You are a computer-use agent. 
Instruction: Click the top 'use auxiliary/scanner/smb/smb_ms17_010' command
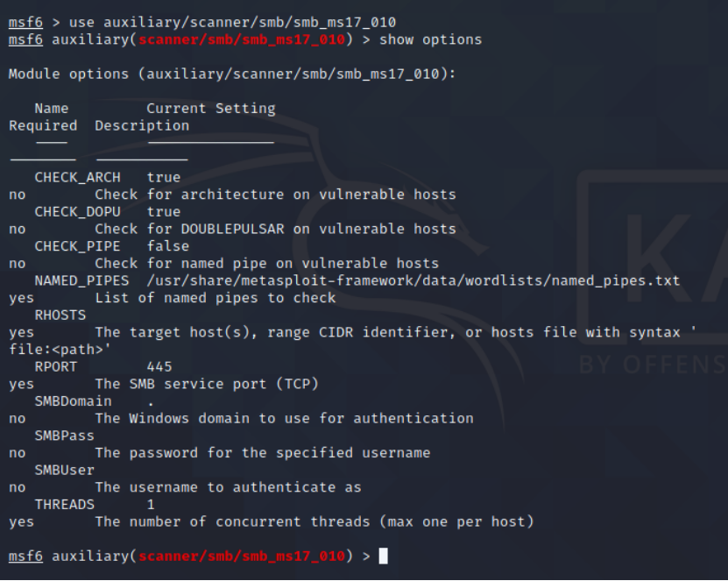point(233,22)
